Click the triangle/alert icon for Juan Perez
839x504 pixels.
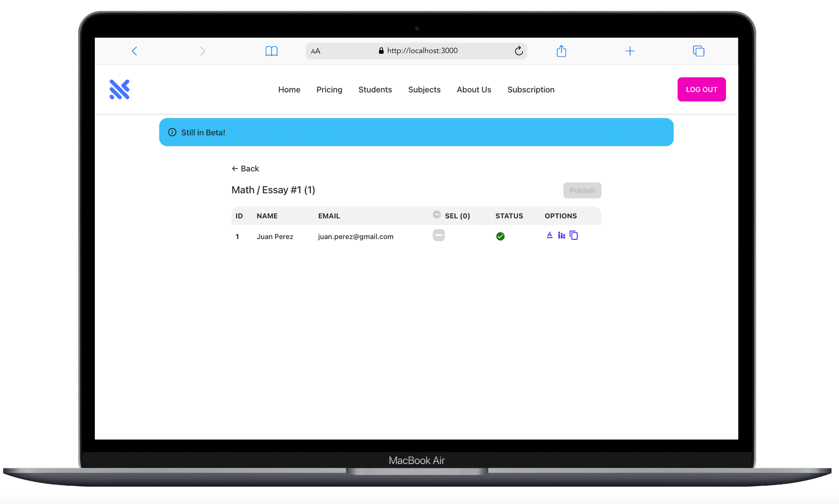tap(550, 235)
